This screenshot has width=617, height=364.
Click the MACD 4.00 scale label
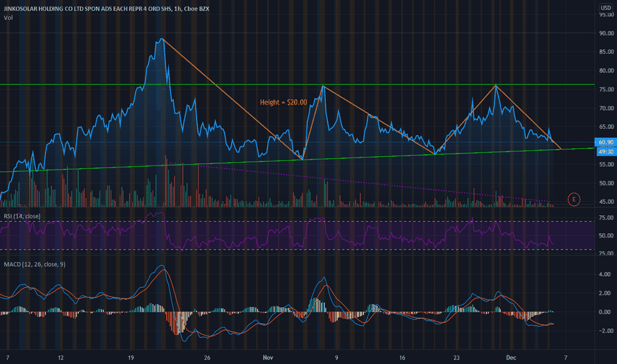pos(604,275)
